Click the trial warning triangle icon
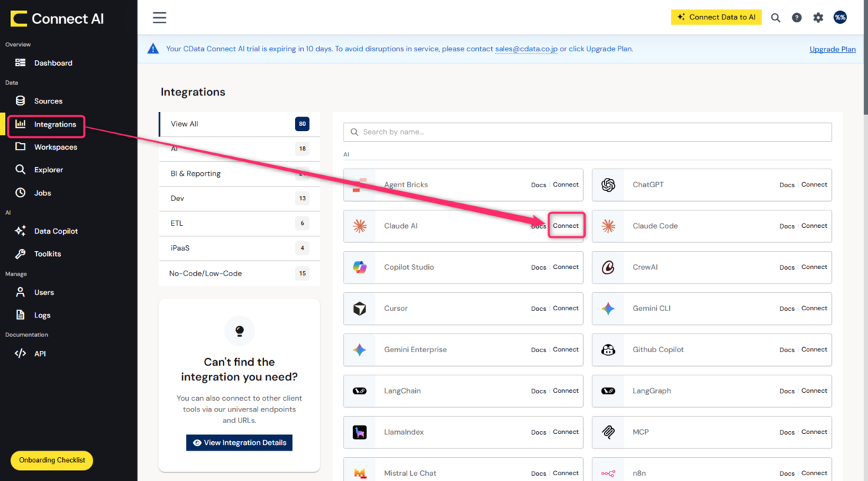This screenshot has width=868, height=481. pos(153,49)
